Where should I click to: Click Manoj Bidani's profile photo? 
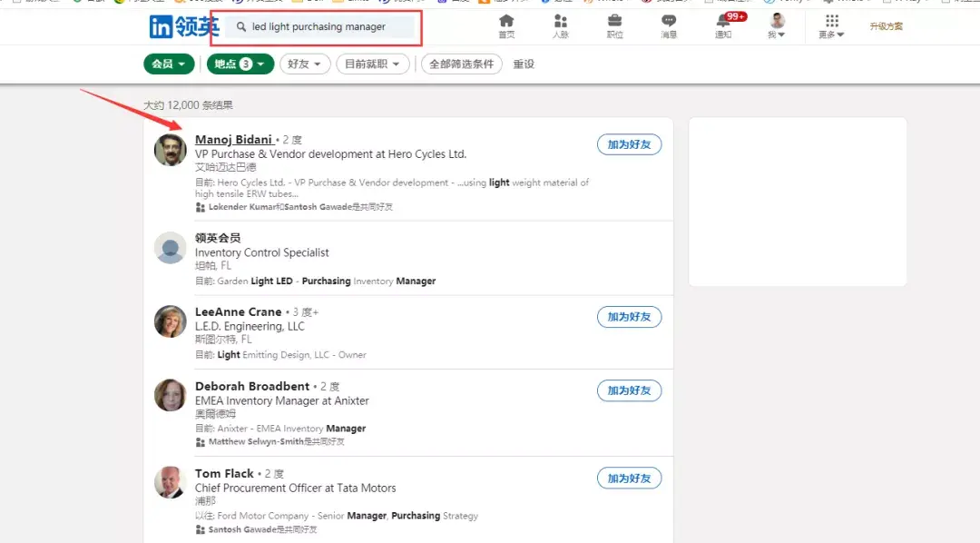coord(170,150)
